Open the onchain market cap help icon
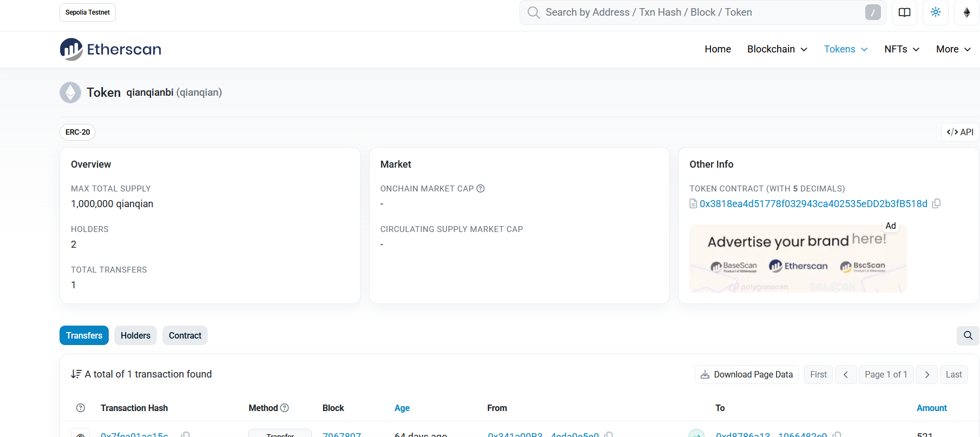 [x=481, y=188]
